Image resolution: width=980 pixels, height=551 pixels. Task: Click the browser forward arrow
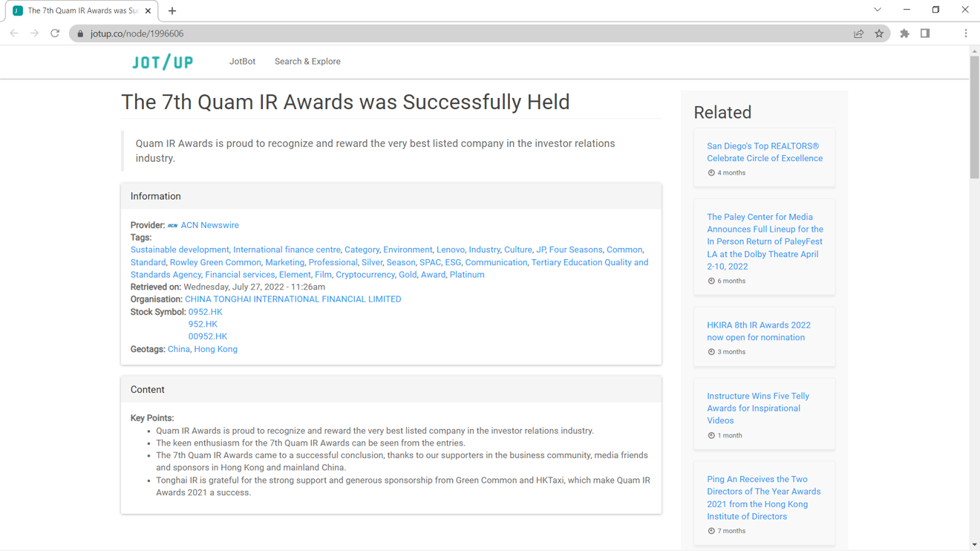pyautogui.click(x=34, y=33)
